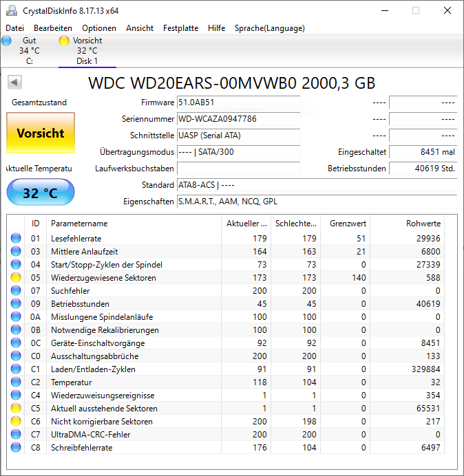Viewport: 464px width, 476px height.
Task: Click the status icon for Mittlere Anlaufzeit
Action: (16, 251)
